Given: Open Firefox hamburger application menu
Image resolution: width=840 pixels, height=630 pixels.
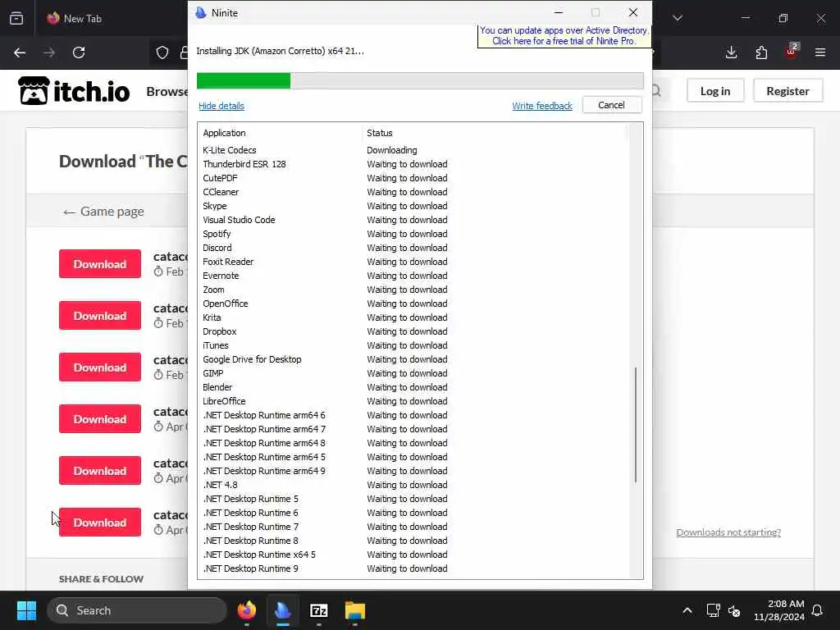Looking at the screenshot, I should (x=820, y=52).
